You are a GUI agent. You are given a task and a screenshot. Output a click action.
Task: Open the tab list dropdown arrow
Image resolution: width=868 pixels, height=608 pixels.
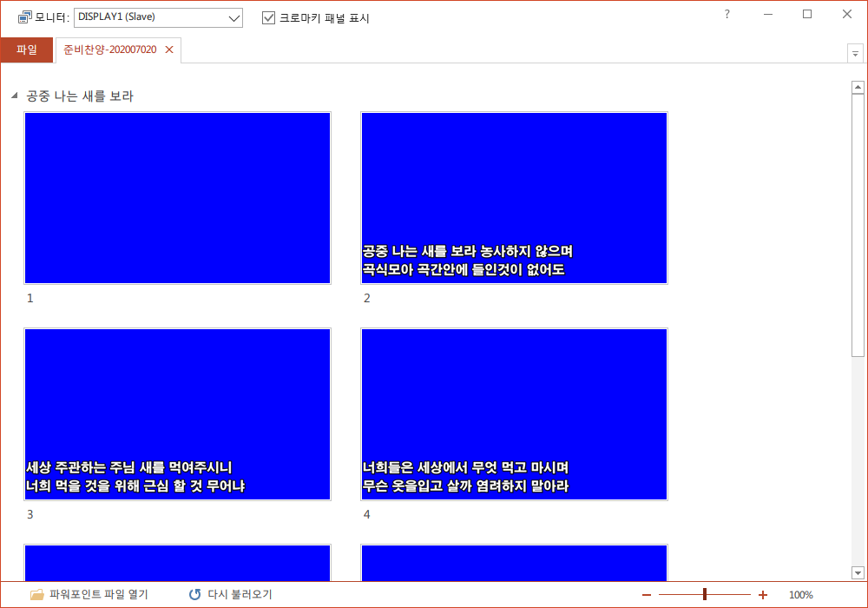tap(855, 54)
